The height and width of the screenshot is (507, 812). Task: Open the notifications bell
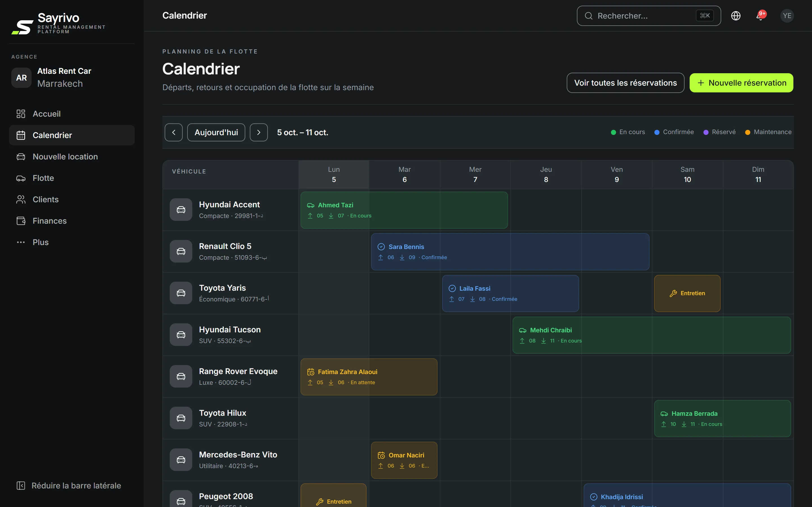click(x=760, y=16)
